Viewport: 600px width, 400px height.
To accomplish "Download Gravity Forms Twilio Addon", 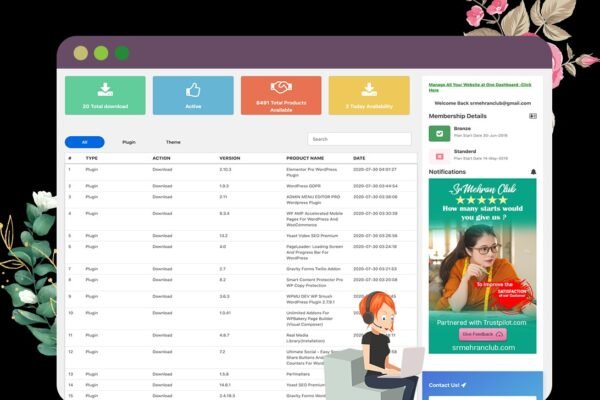I will pos(162,269).
